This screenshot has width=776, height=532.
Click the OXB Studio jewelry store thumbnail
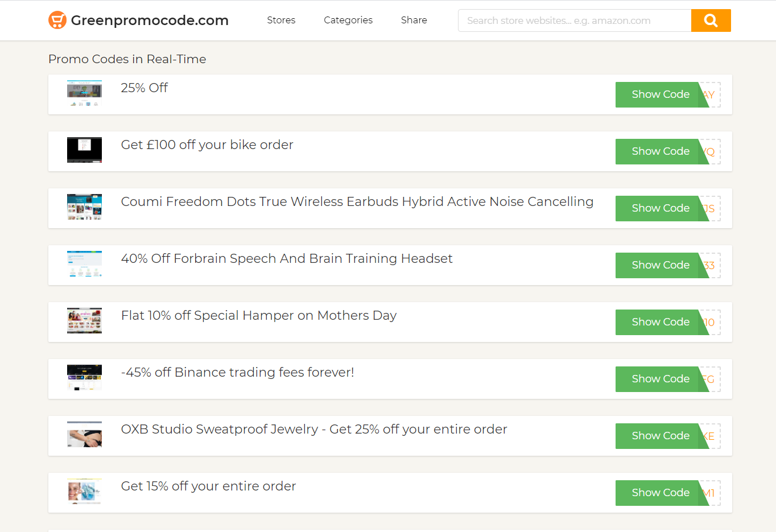pyautogui.click(x=84, y=434)
